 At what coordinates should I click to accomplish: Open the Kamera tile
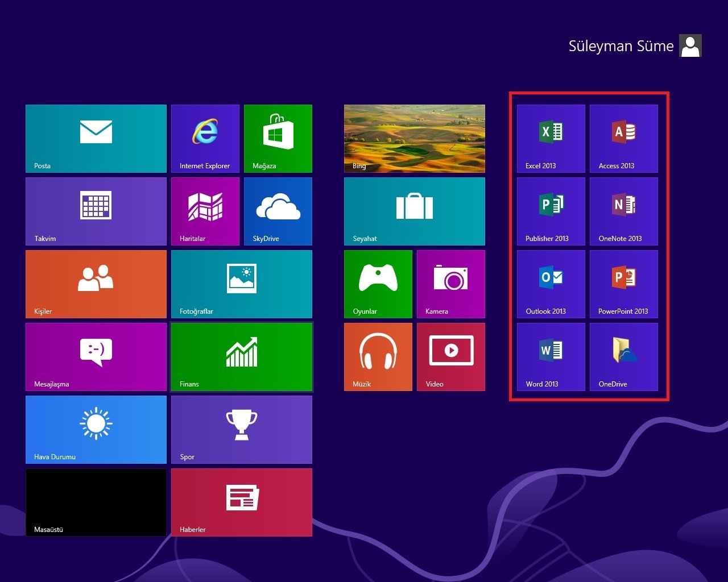click(450, 284)
